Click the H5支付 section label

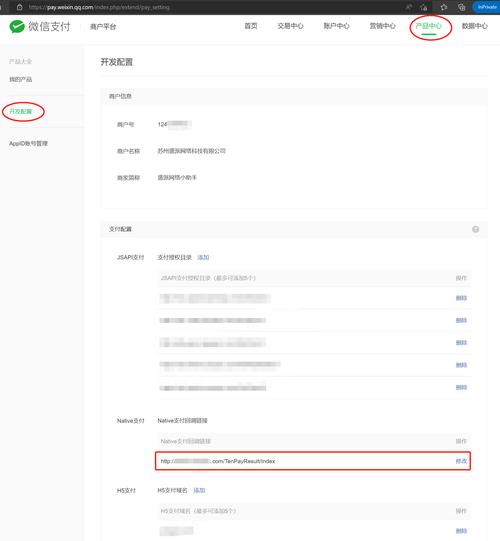click(126, 491)
